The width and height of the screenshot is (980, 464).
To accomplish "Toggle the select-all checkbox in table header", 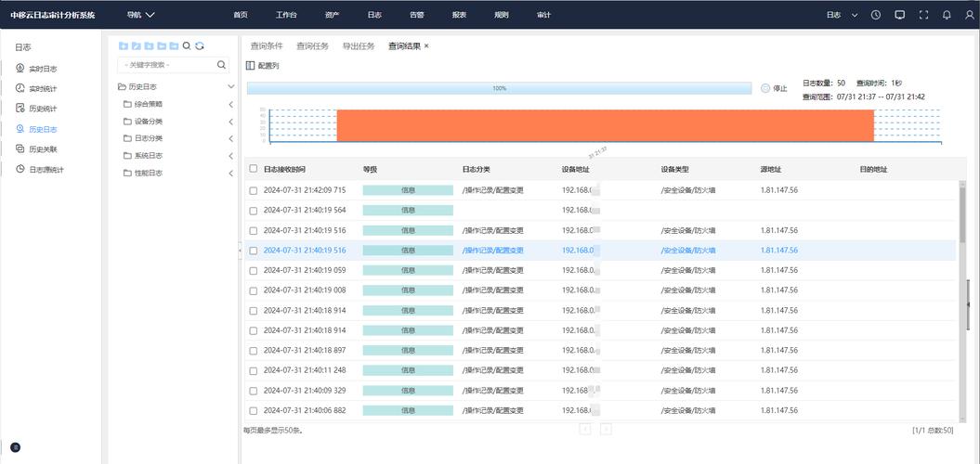I will (x=253, y=169).
